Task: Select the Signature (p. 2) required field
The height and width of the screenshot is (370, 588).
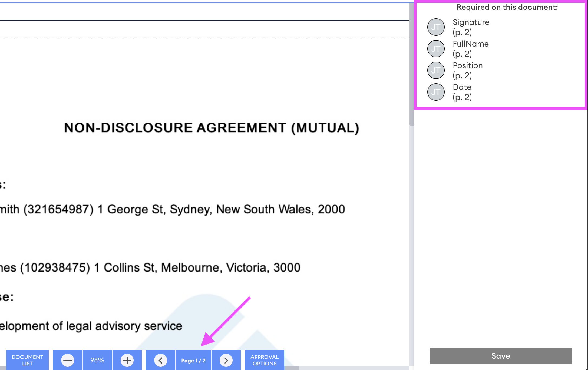Action: tap(471, 27)
